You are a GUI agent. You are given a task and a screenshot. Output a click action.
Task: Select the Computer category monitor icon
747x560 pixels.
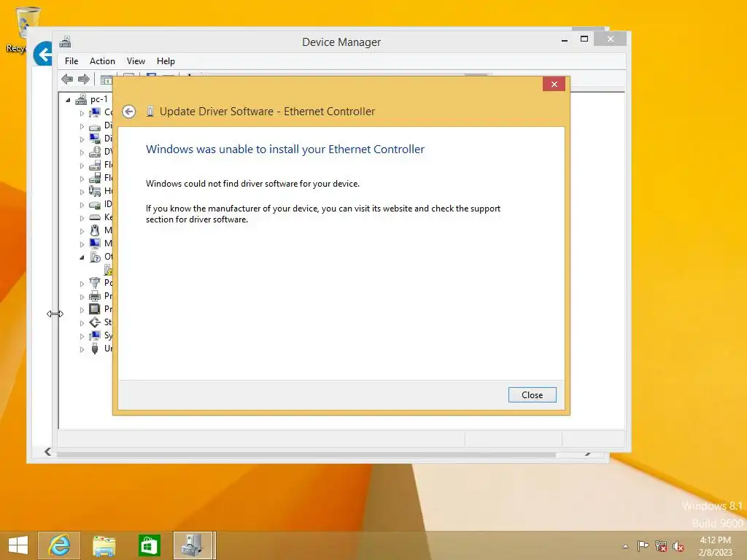click(x=95, y=112)
